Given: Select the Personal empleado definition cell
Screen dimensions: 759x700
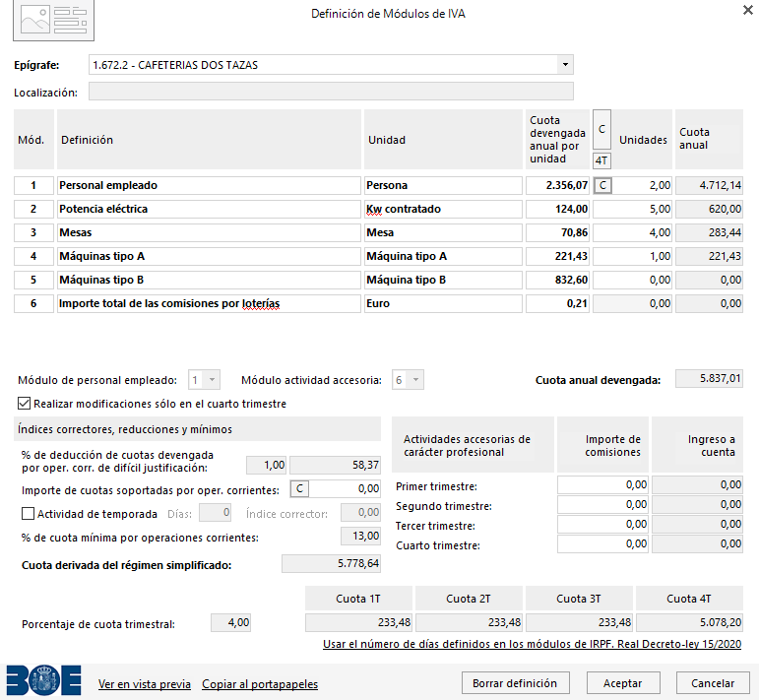Looking at the screenshot, I should (209, 185).
